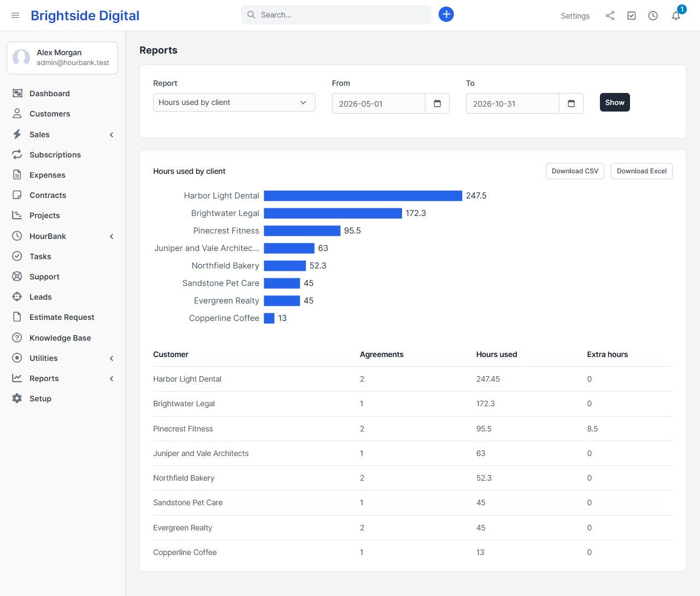The image size is (700, 596).
Task: Click Download Excel button
Action: (x=641, y=171)
